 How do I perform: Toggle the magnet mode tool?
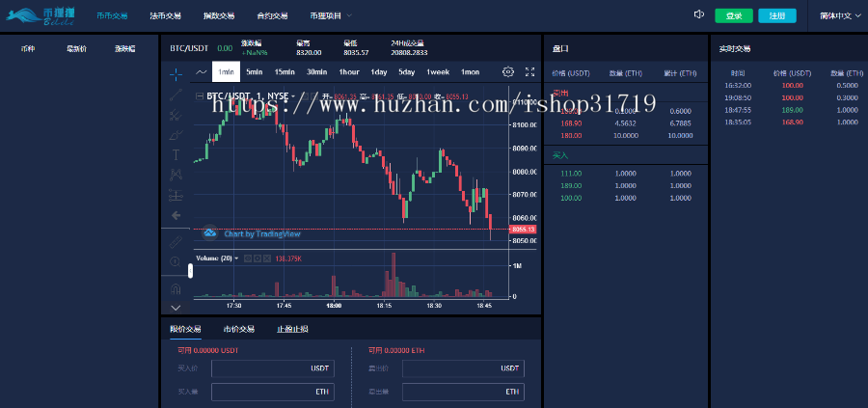(x=176, y=287)
